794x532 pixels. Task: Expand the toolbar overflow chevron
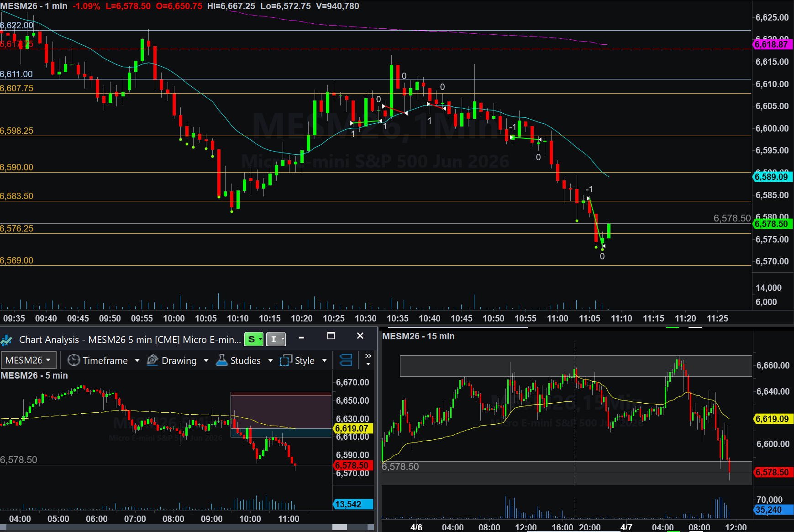tap(368, 360)
